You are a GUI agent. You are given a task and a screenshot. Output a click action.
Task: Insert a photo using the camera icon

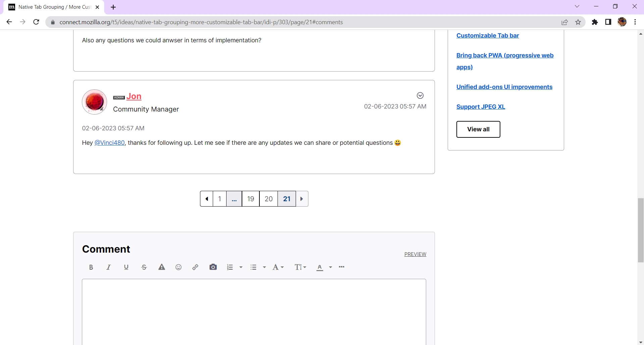click(213, 267)
